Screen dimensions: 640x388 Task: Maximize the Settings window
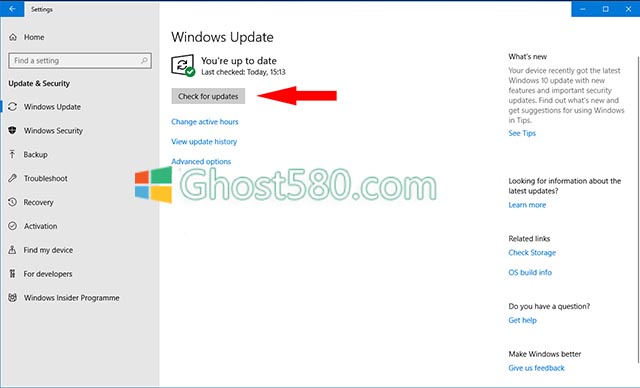606,9
